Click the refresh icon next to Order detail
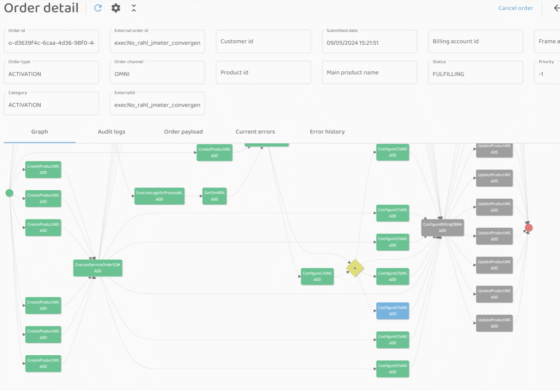Image resolution: width=560 pixels, height=392 pixels. (x=98, y=8)
